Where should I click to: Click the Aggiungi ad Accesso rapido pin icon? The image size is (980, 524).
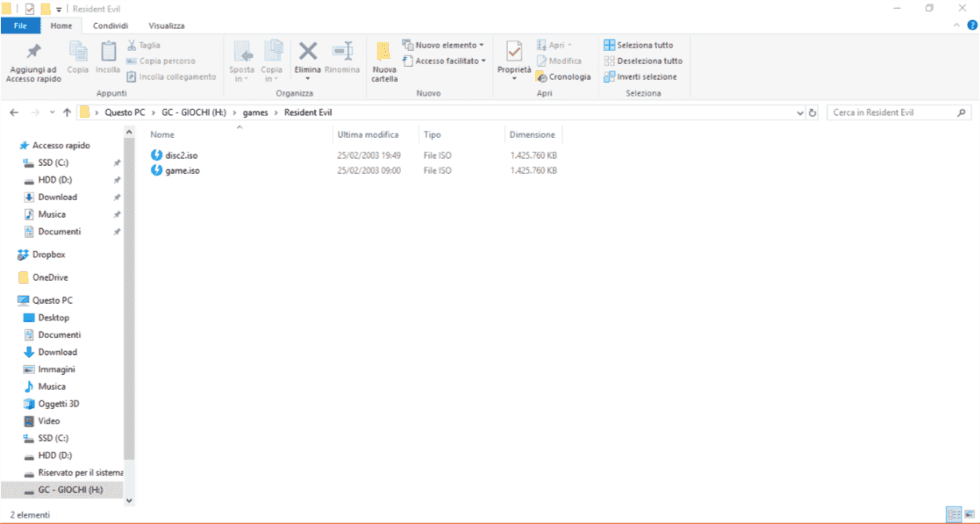coord(33,51)
